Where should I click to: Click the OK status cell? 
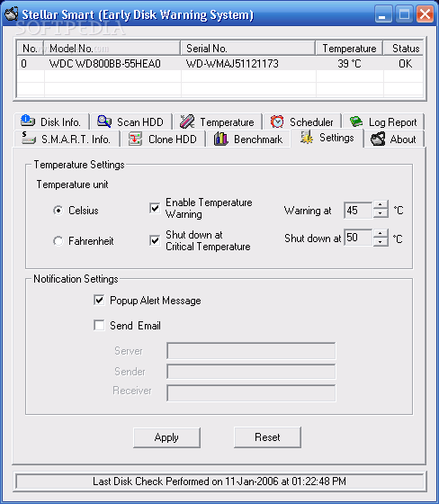point(405,63)
